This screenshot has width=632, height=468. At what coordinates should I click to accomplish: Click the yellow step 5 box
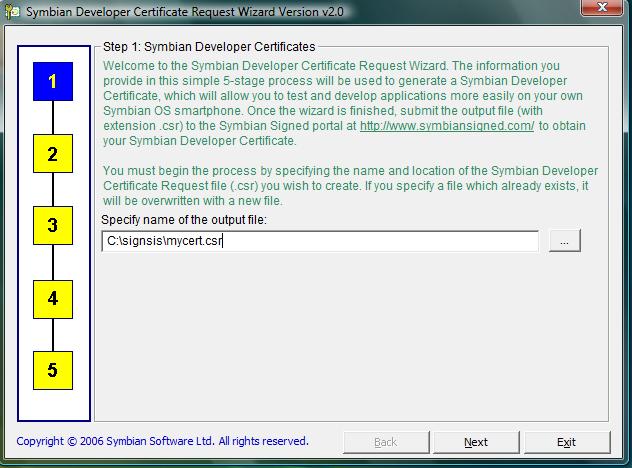click(52, 371)
